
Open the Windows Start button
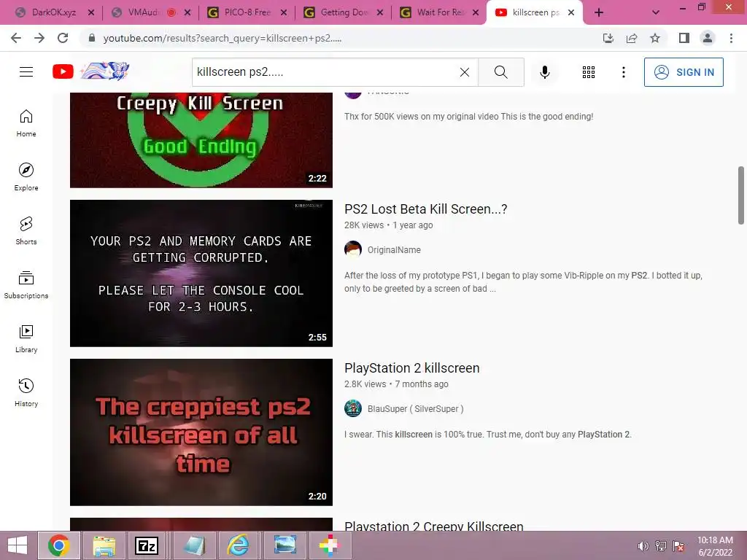[x=18, y=545]
